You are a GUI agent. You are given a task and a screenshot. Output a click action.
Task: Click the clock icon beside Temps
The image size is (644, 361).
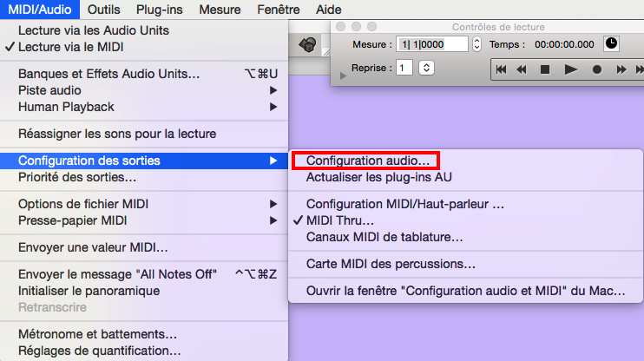[x=612, y=43]
